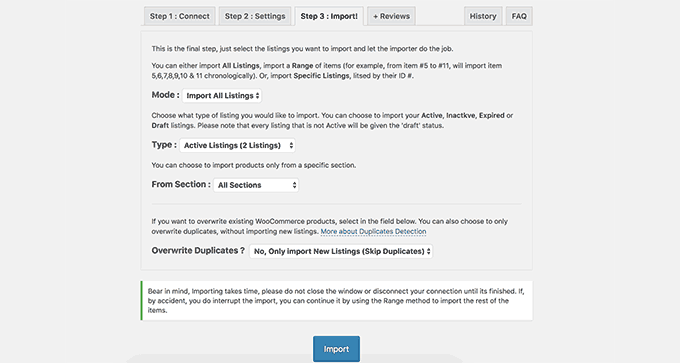680x363 pixels.
Task: View the History tab
Action: point(483,16)
